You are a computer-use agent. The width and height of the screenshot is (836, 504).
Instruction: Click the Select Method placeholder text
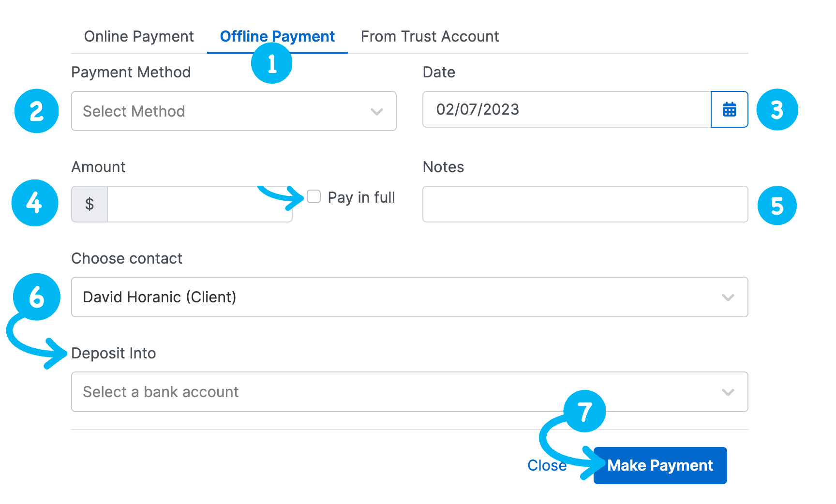tap(134, 111)
